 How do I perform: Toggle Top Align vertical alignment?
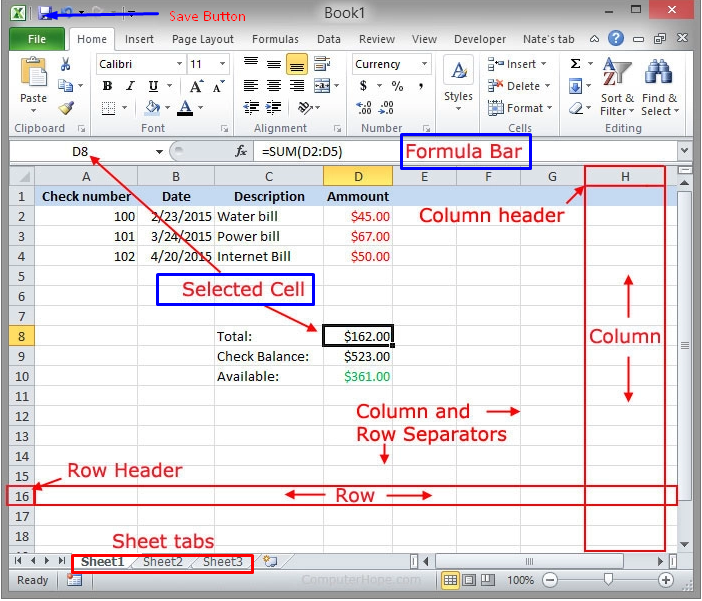click(x=251, y=64)
